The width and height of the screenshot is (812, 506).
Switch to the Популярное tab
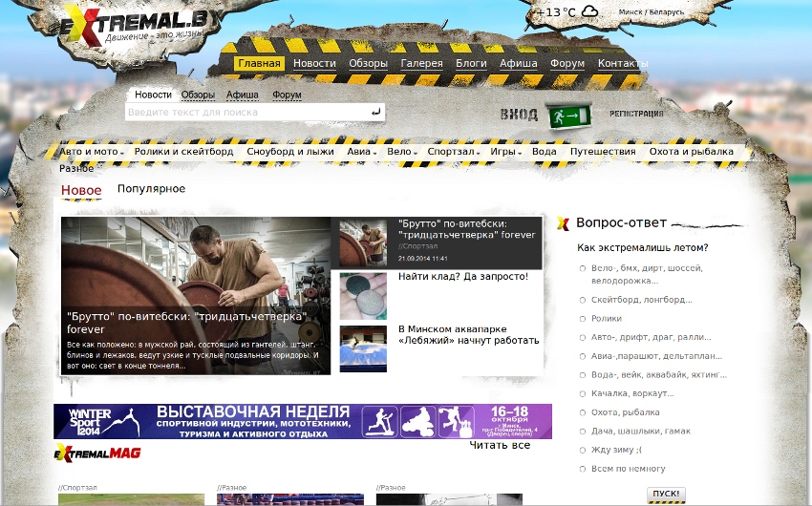(x=151, y=189)
